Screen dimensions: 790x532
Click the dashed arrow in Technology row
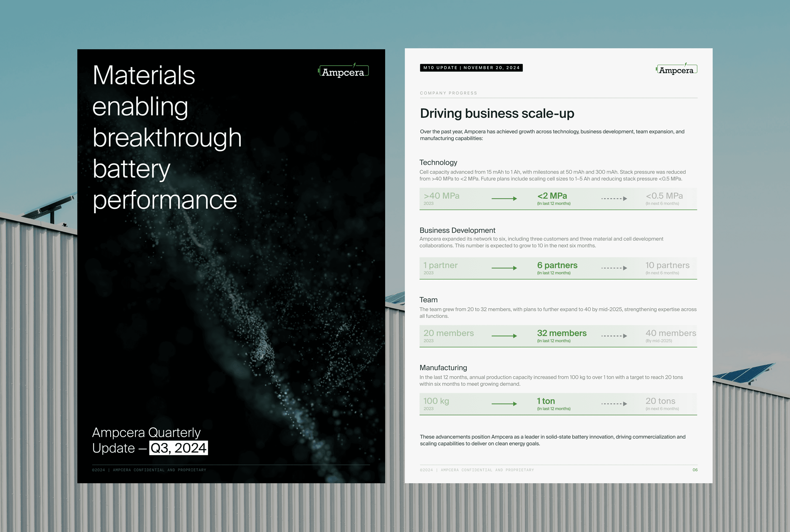coord(614,199)
